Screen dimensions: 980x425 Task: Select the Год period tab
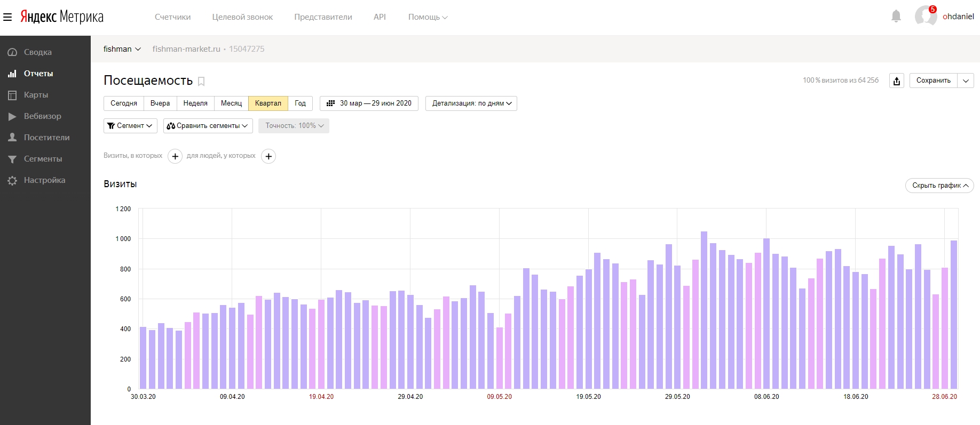pos(300,103)
